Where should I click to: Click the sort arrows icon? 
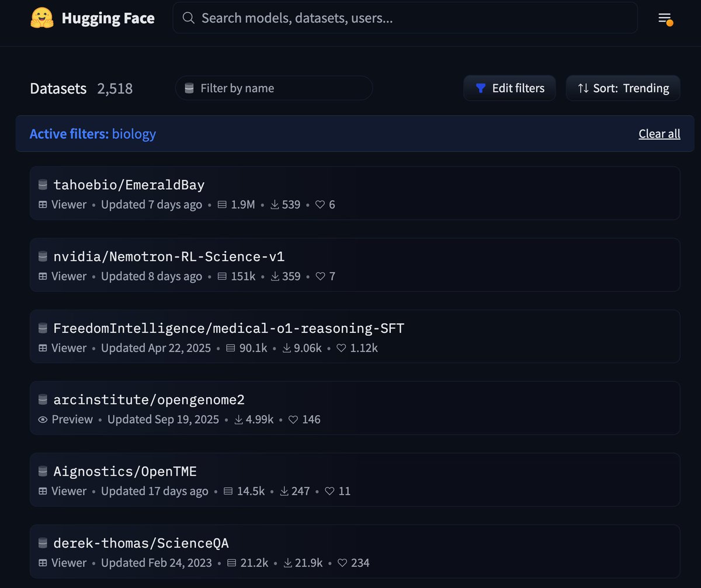pyautogui.click(x=583, y=88)
